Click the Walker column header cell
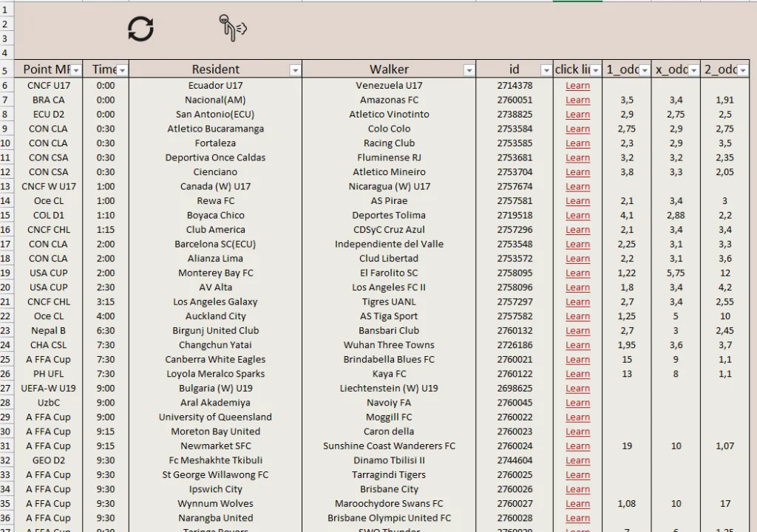The height and width of the screenshot is (532, 757). coord(389,69)
